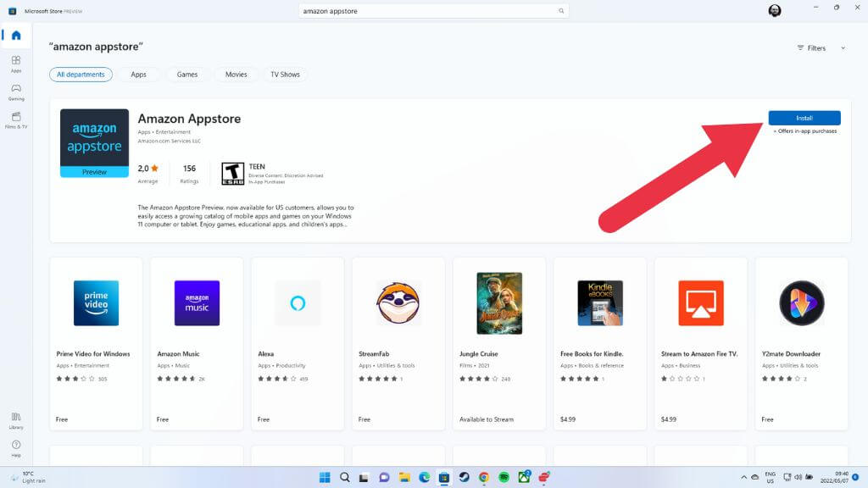Image resolution: width=868 pixels, height=488 pixels.
Task: Click the ESRB Teen rating badge
Action: point(232,174)
